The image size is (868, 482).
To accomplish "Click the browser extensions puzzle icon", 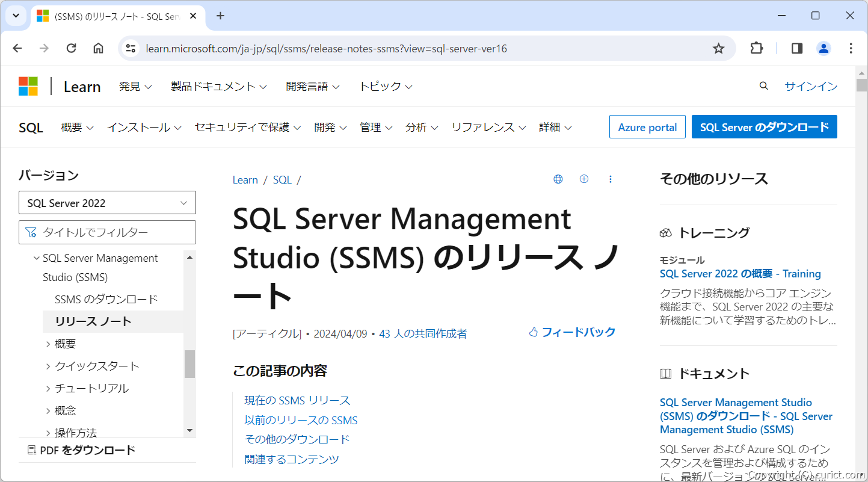I will tap(756, 48).
